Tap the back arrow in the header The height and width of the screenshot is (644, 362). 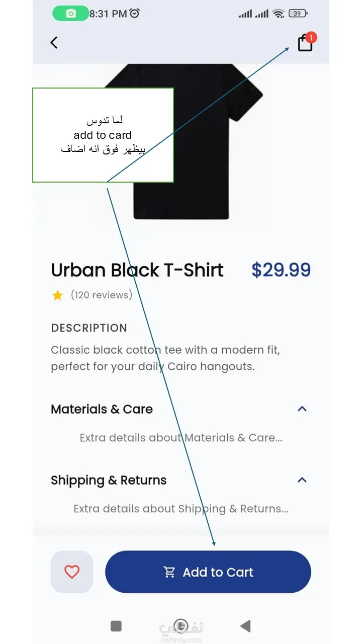[54, 43]
